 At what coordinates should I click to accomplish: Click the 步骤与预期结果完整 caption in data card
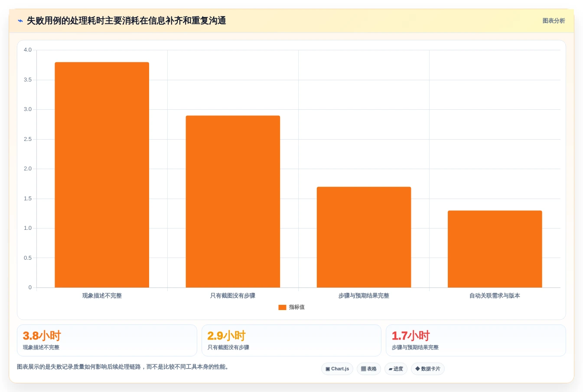tap(415, 347)
